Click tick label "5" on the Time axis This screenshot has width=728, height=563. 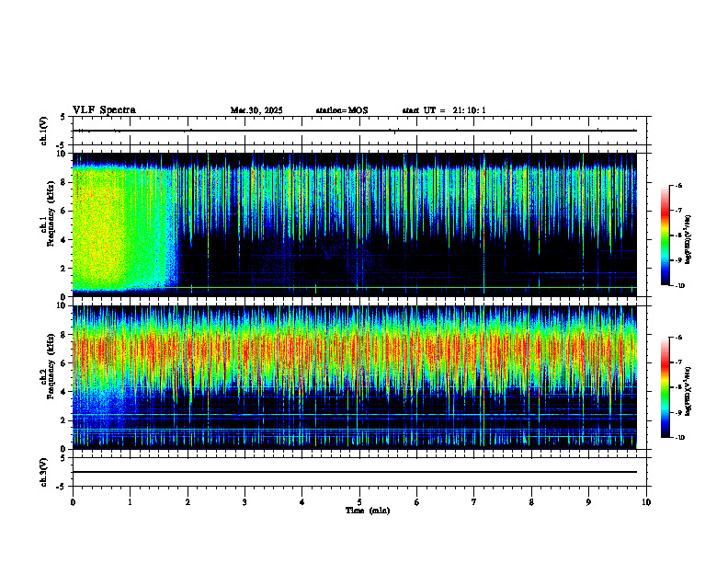[359, 502]
